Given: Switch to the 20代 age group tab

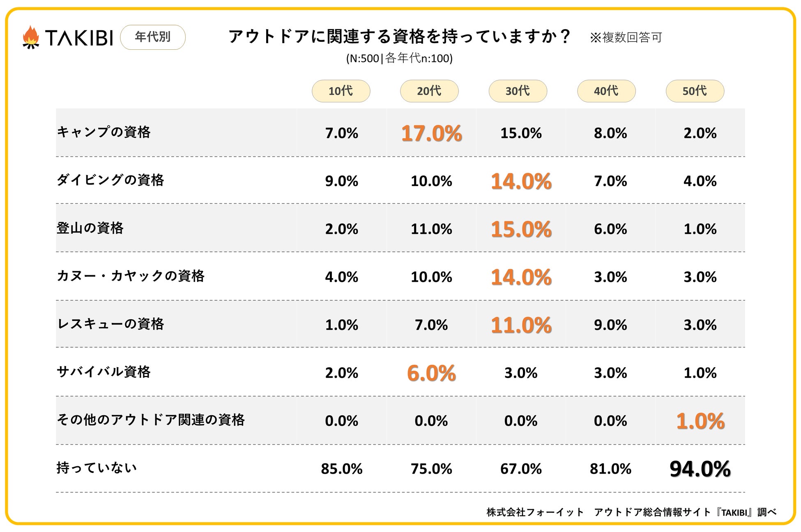Looking at the screenshot, I should pyautogui.click(x=429, y=91).
